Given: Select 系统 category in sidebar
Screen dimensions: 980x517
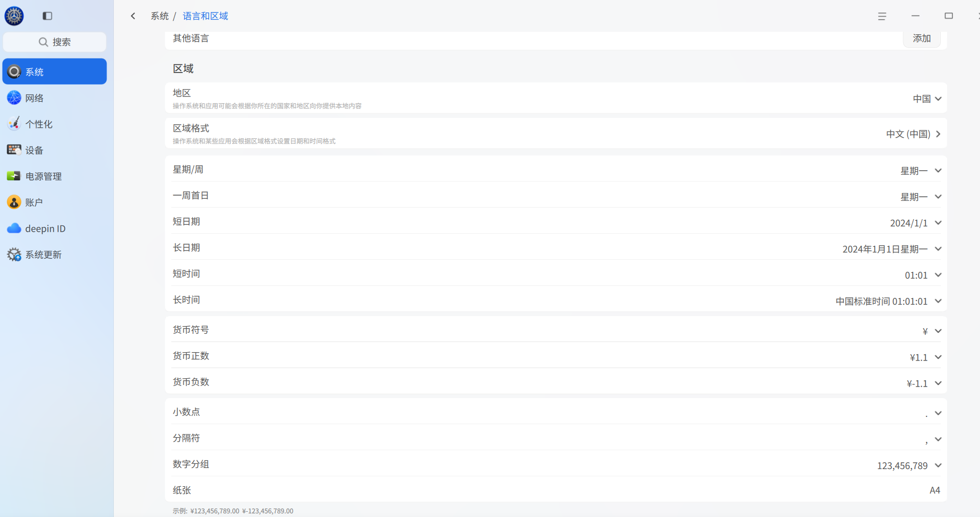Looking at the screenshot, I should pos(54,71).
